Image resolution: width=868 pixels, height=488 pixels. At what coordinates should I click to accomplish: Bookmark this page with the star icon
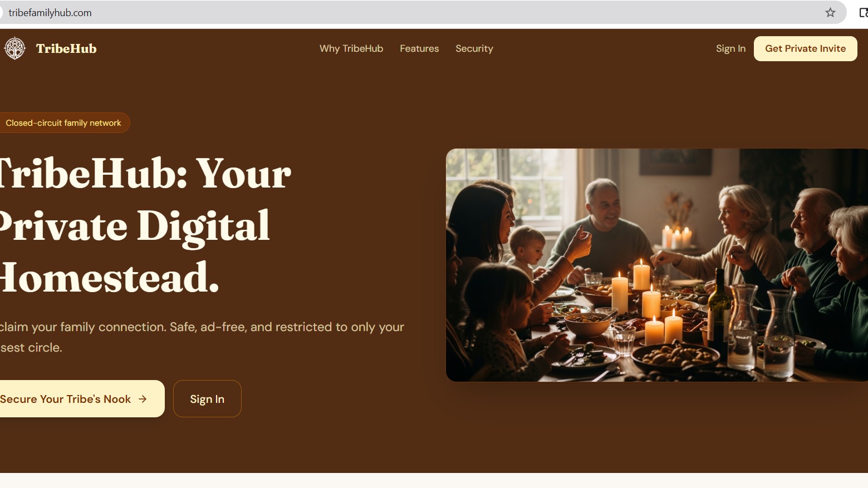coord(830,12)
